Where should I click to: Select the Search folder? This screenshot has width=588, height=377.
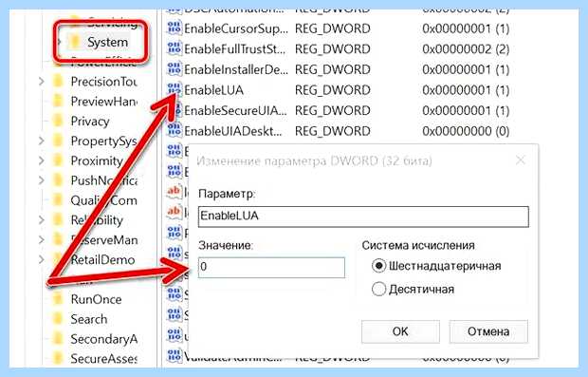point(89,319)
